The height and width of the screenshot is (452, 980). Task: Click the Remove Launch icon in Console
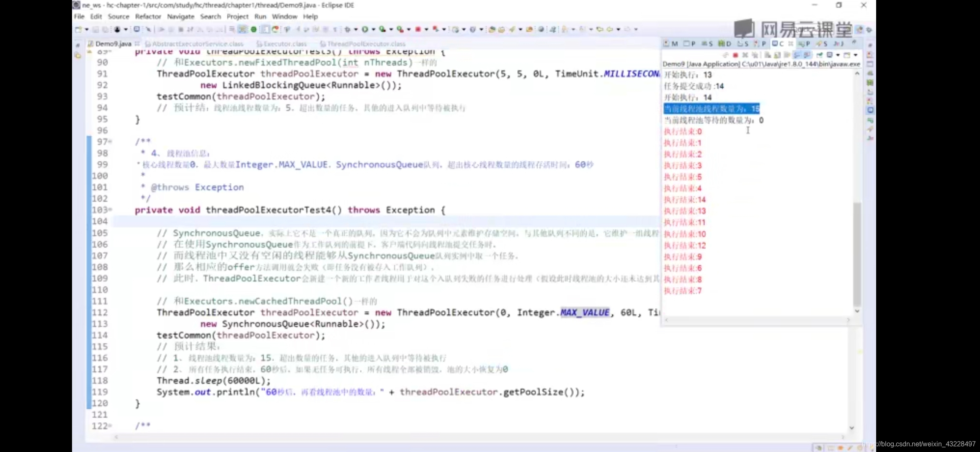click(x=745, y=55)
